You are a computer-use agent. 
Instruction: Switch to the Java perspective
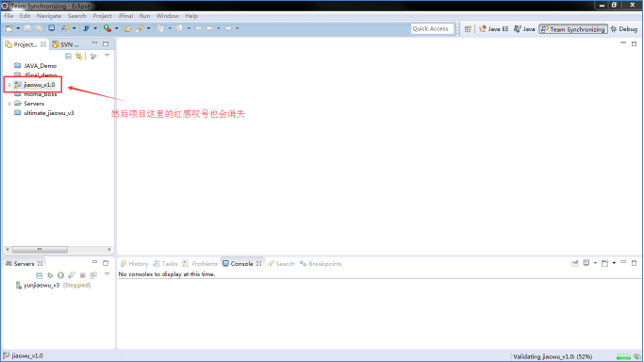(x=524, y=28)
